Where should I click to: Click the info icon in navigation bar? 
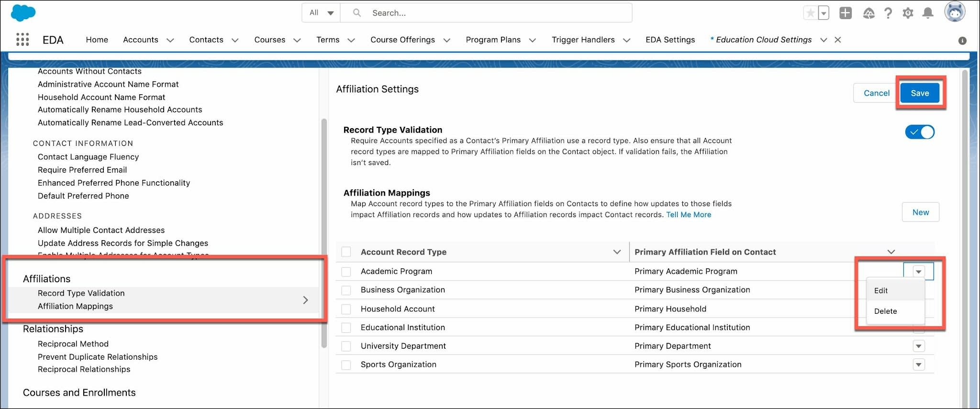(x=962, y=41)
